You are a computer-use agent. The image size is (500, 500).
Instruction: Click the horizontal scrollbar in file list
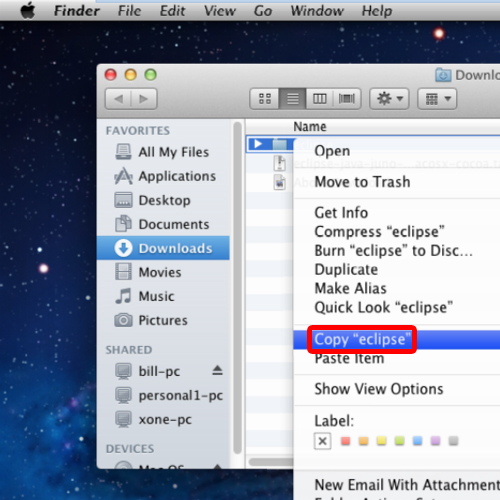[271, 462]
